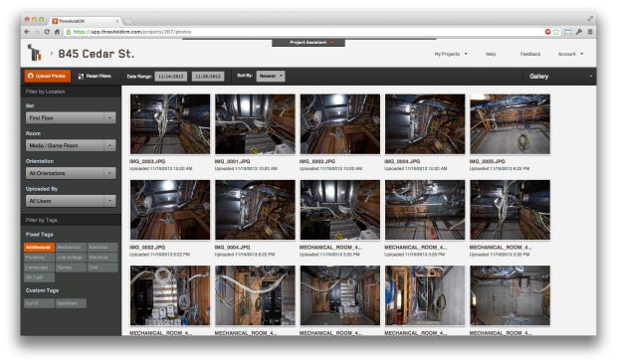
Task: Click the extension icon left of the wrench
Action: (x=567, y=32)
